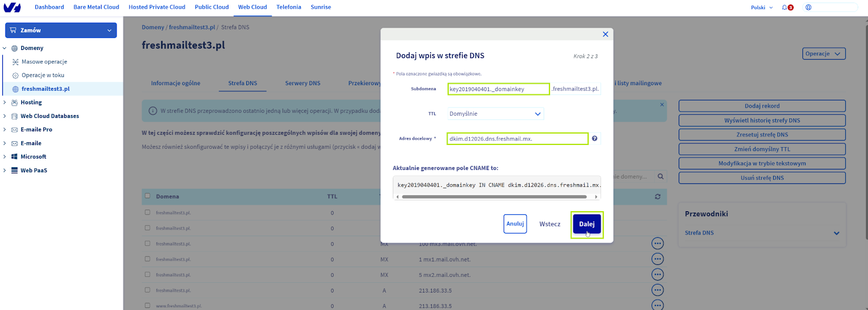Tick the checkbox for the 5 mx2.mail.ovh.net row
868x310 pixels.
[147, 274]
